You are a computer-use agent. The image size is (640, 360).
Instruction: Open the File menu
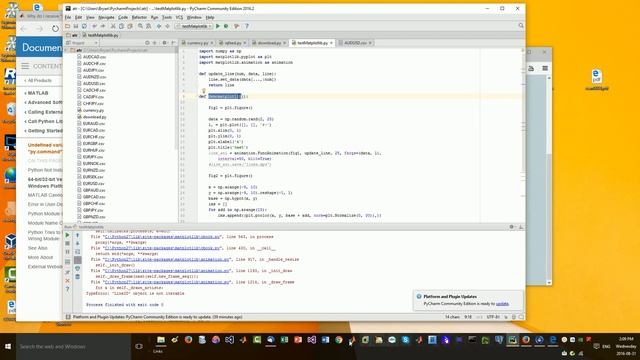68,18
